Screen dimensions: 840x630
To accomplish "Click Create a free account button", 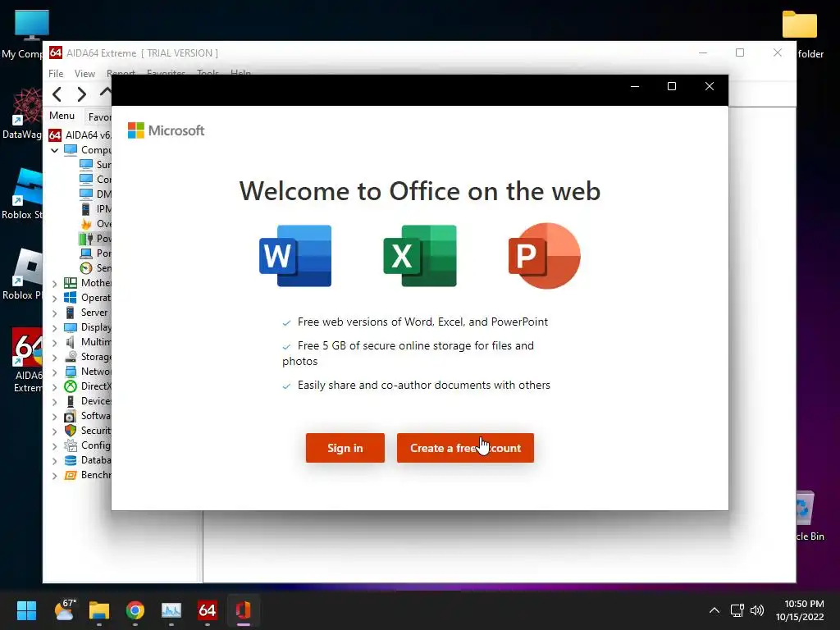I will pos(465,448).
